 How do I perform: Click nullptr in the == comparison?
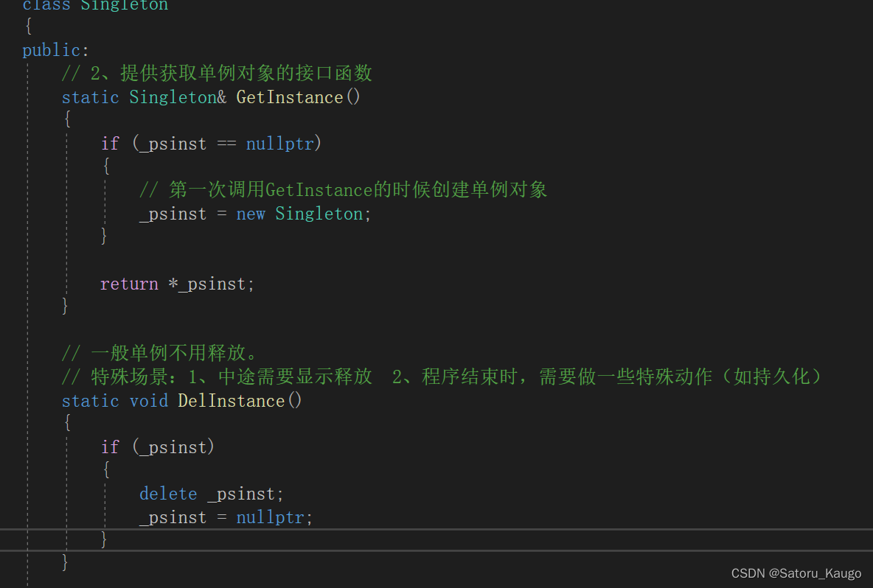[279, 144]
